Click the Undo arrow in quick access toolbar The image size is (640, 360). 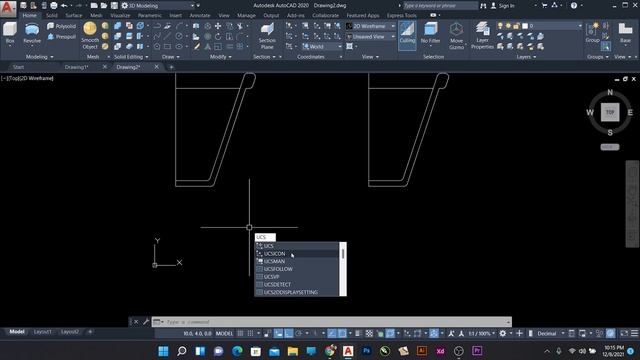pyautogui.click(x=64, y=6)
